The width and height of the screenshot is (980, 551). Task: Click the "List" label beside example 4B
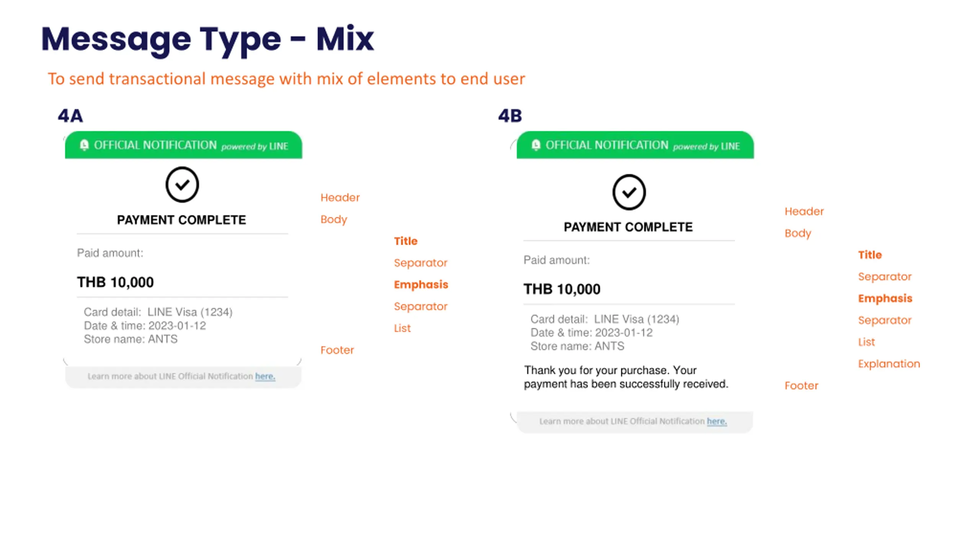point(866,342)
